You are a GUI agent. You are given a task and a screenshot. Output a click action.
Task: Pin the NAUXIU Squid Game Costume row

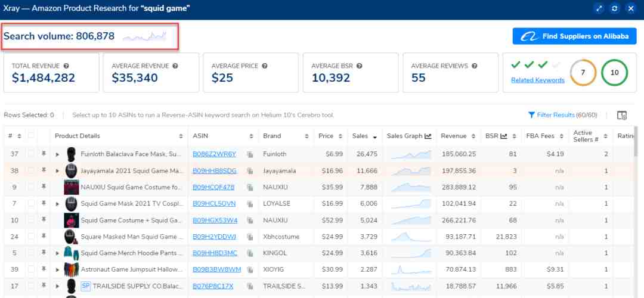point(44,187)
